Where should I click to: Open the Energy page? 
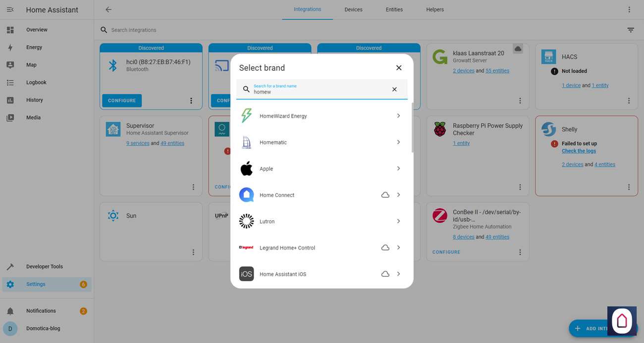coord(47,48)
